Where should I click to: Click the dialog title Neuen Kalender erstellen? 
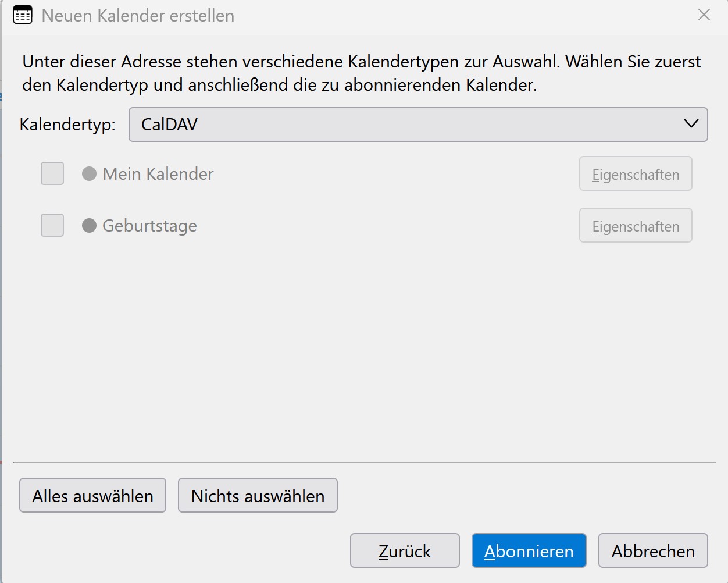pyautogui.click(x=138, y=16)
